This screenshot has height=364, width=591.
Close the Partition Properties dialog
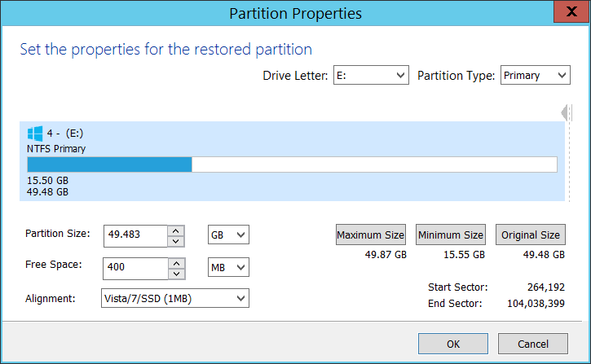[x=571, y=11]
